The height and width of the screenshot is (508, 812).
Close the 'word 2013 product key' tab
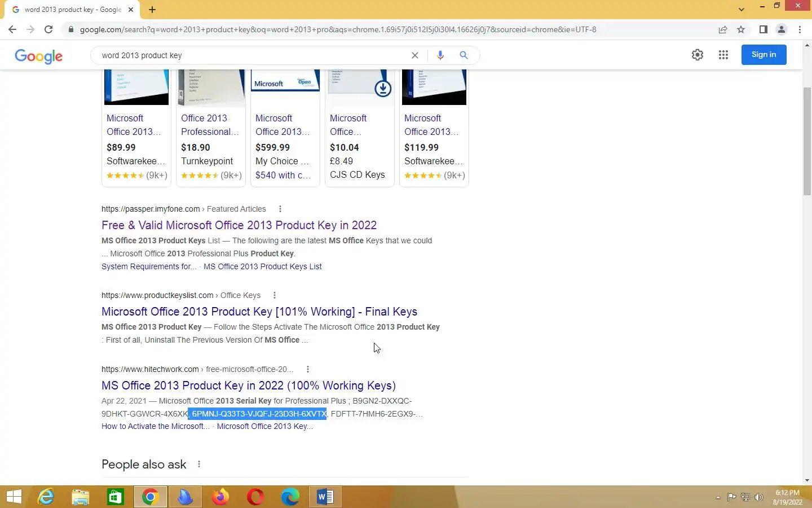pyautogui.click(x=131, y=10)
